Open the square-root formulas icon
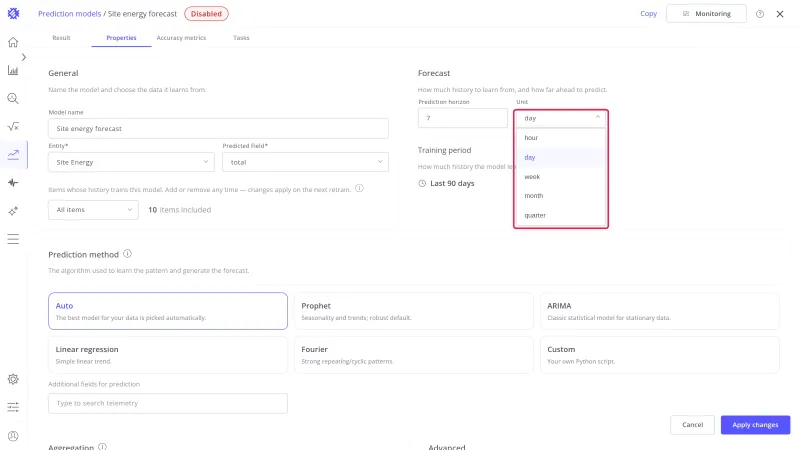Viewport: 800px width, 450px height. coord(13,127)
